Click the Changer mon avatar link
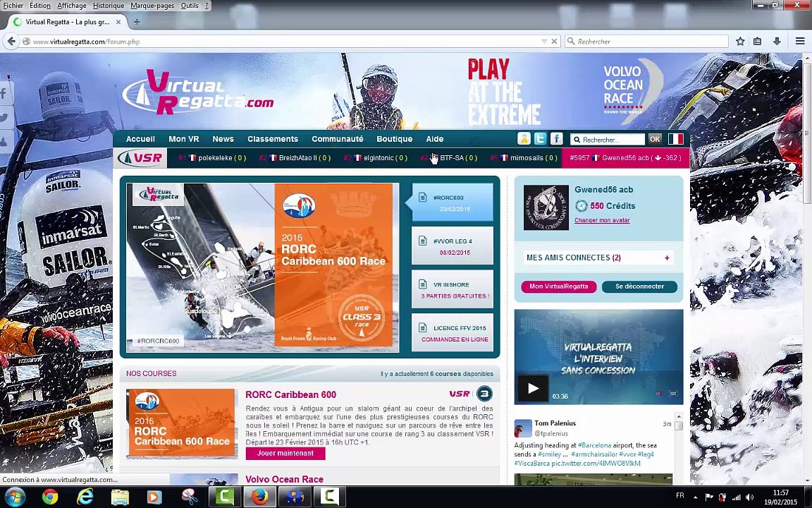The image size is (812, 508). coord(602,220)
